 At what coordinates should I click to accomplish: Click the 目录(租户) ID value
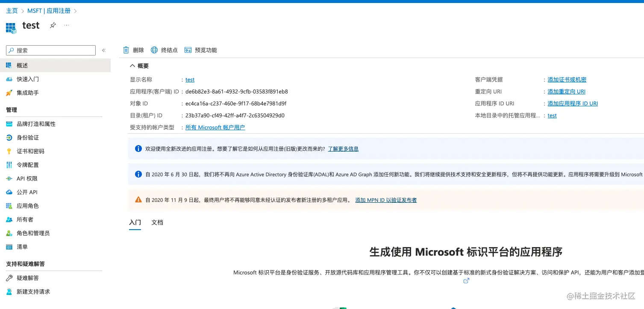click(235, 116)
